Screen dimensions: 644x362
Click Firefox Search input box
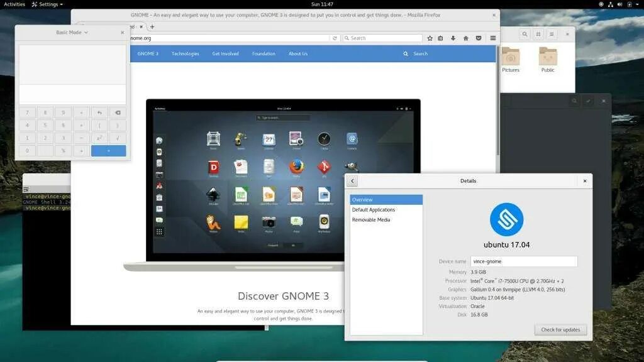click(382, 38)
